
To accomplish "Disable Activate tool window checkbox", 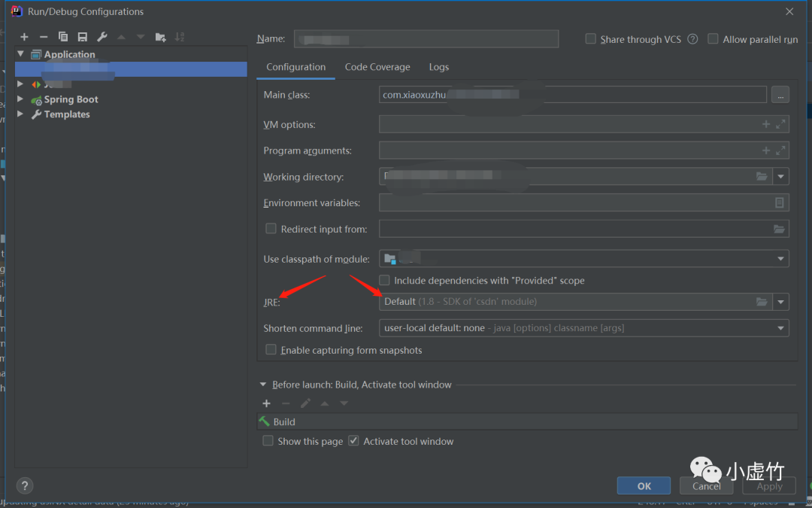I will [354, 441].
